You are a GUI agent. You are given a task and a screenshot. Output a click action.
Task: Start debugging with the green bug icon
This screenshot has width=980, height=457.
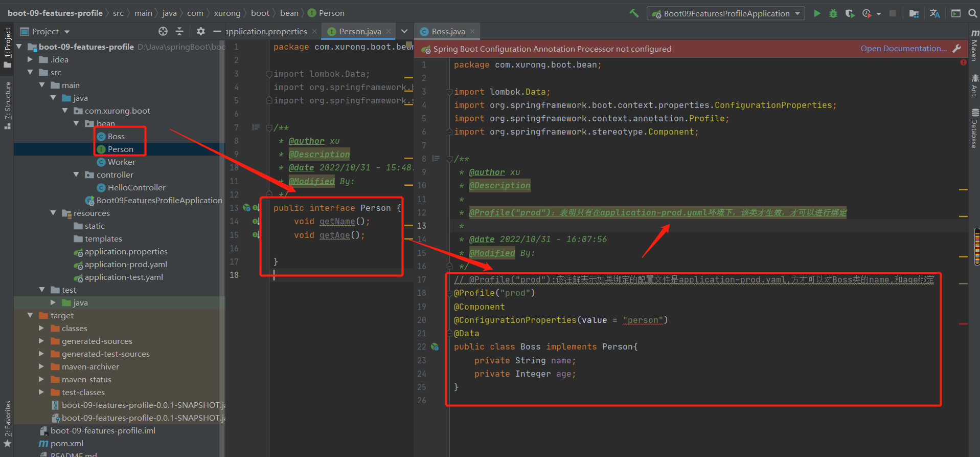coord(833,13)
